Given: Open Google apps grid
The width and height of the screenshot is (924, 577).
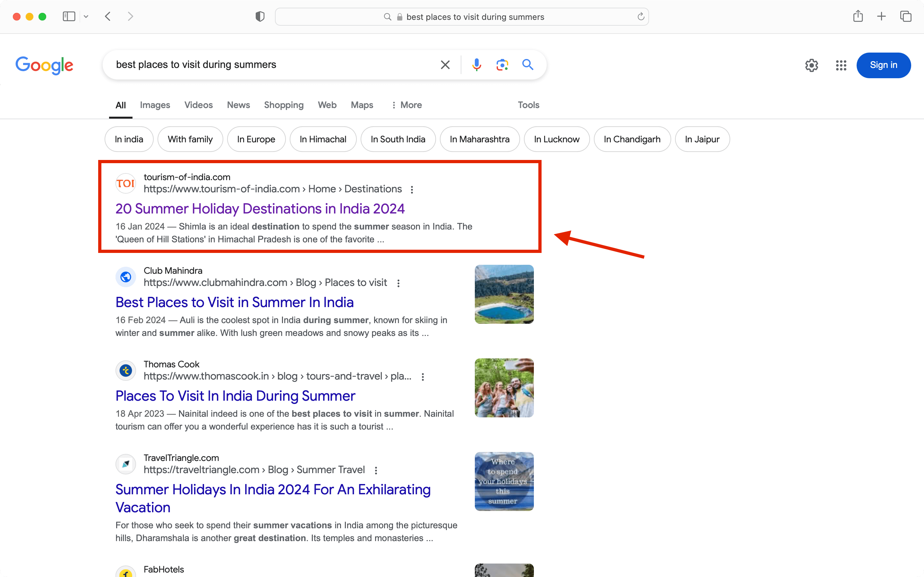Looking at the screenshot, I should tap(841, 65).
